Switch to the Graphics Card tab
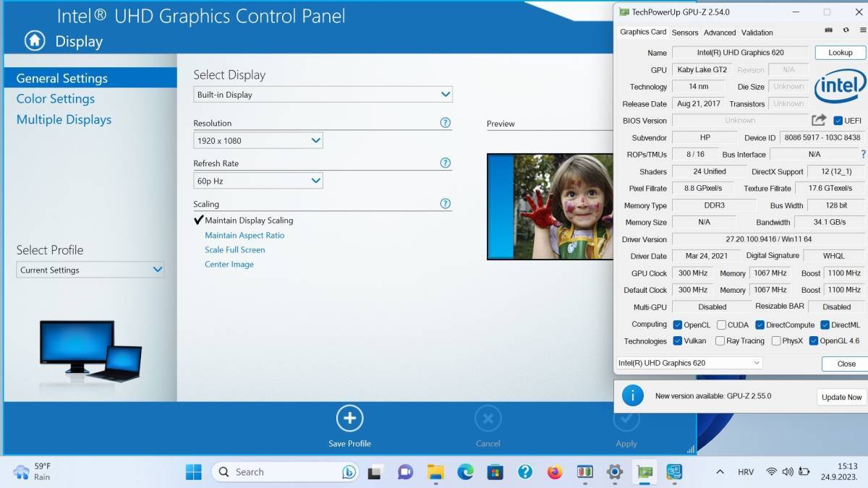The width and height of the screenshot is (868, 488). [643, 32]
